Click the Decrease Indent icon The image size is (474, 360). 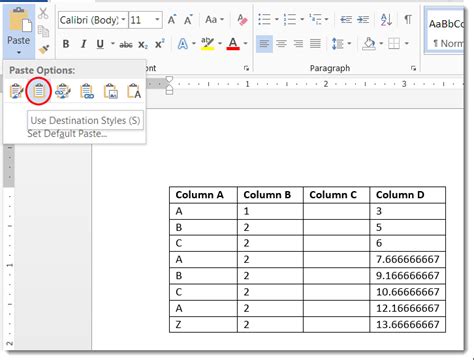point(346,20)
